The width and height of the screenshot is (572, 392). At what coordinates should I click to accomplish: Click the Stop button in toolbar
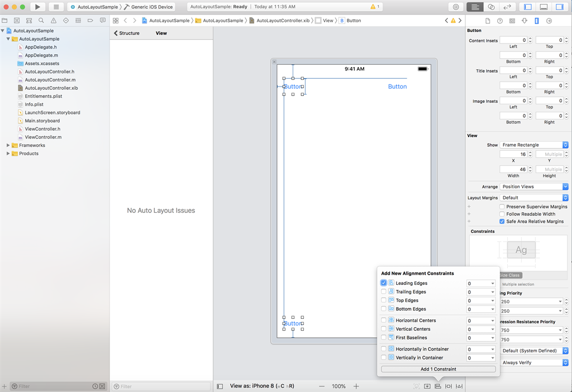point(56,7)
